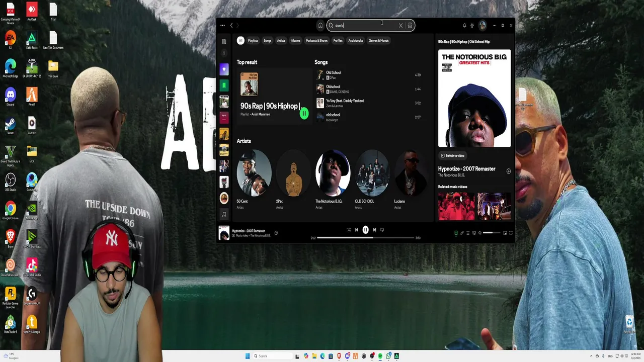644x362 pixels.
Task: Open Luciano artist card
Action: 411,179
